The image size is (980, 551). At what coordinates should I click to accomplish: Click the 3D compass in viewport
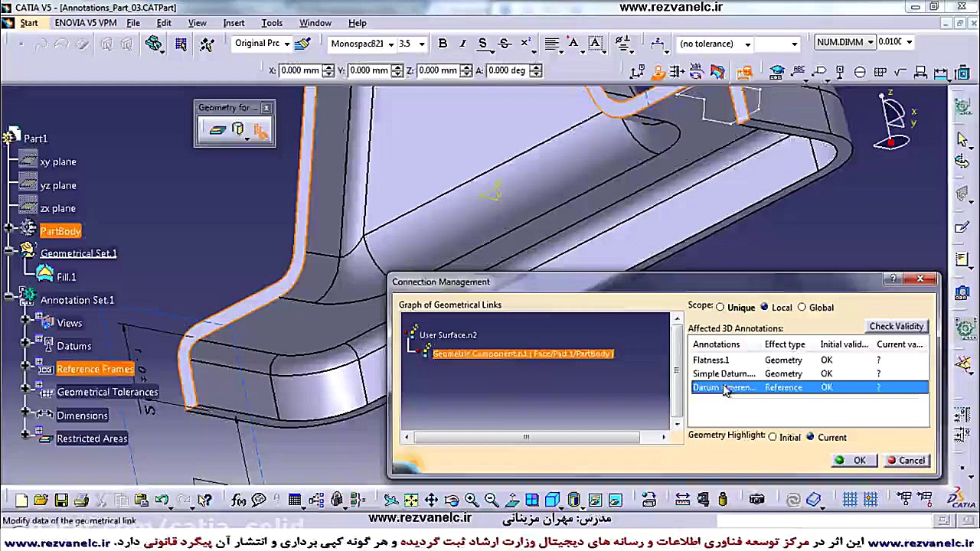pos(894,121)
